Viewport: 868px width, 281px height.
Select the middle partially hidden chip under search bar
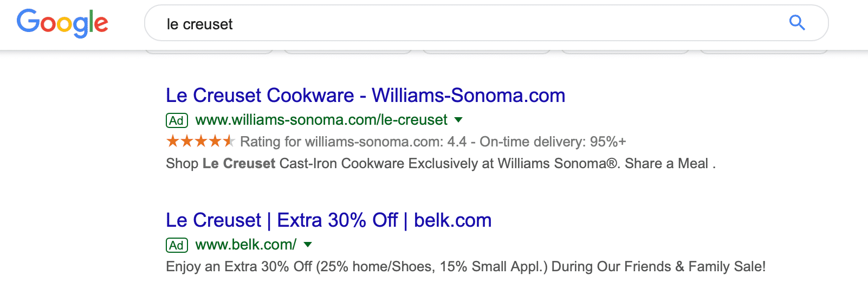pos(486,51)
